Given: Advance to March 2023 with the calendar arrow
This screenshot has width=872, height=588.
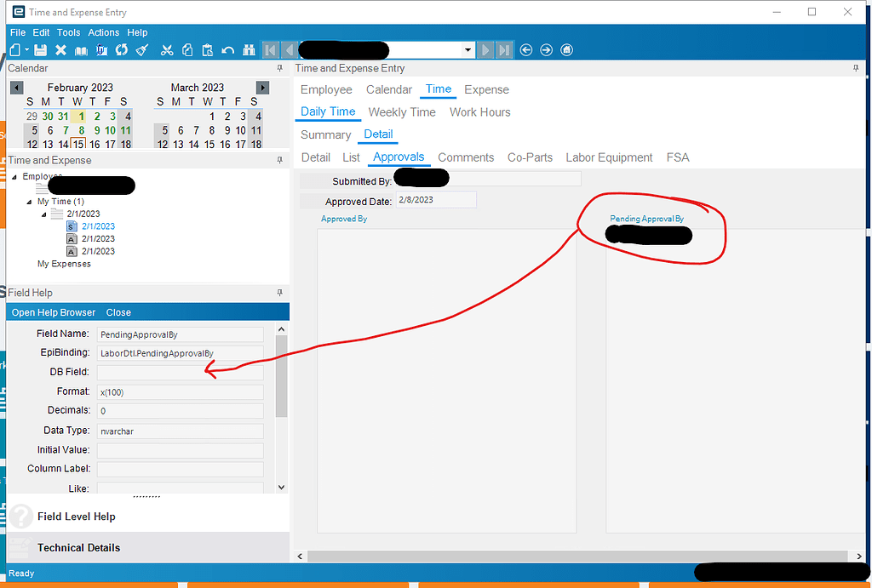Looking at the screenshot, I should pos(262,87).
